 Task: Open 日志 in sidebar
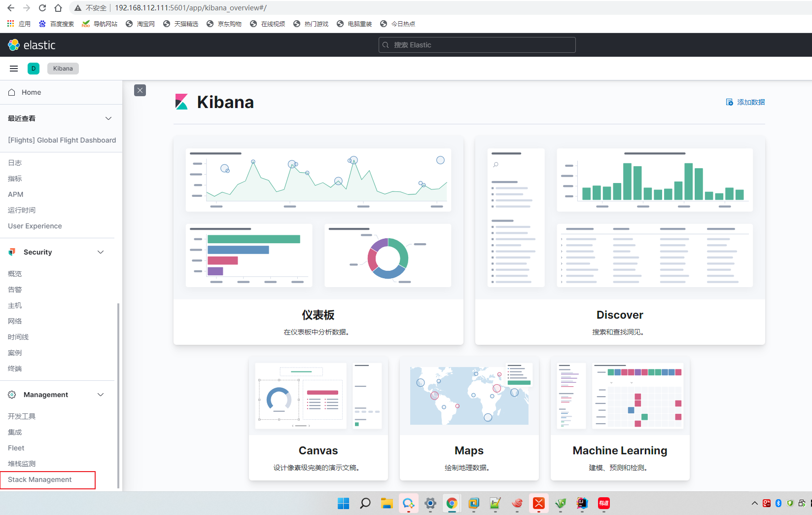15,163
